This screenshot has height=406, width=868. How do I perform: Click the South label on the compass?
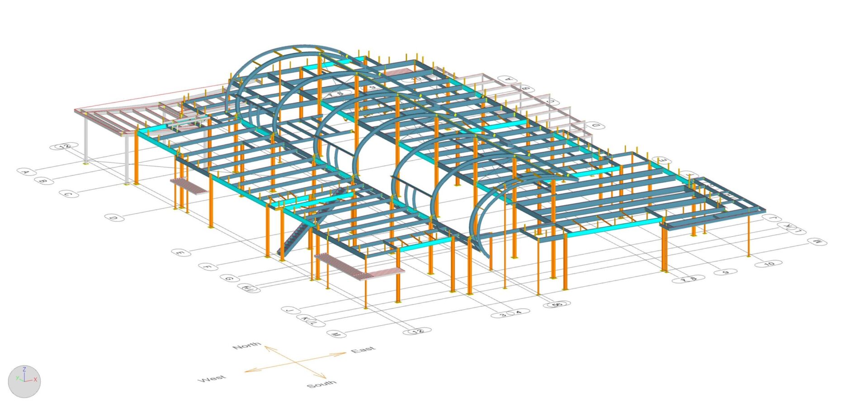[x=321, y=384]
